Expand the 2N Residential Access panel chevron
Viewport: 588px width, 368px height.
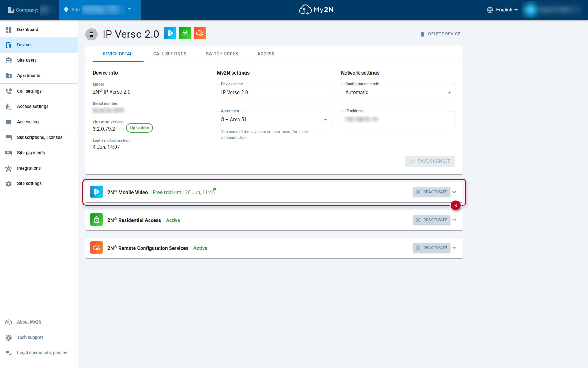[454, 220]
